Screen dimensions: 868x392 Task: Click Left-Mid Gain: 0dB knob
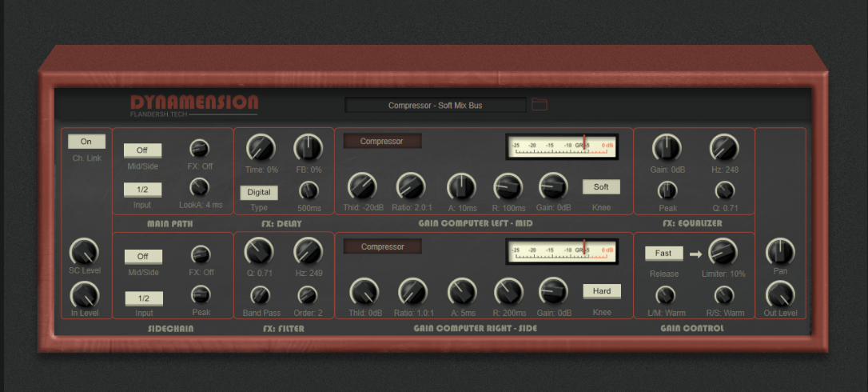point(554,187)
